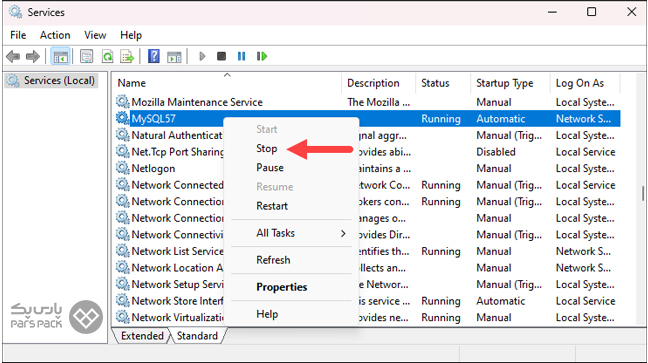The height and width of the screenshot is (363, 648).
Task: Click the Start Service play icon
Action: pyautogui.click(x=202, y=56)
